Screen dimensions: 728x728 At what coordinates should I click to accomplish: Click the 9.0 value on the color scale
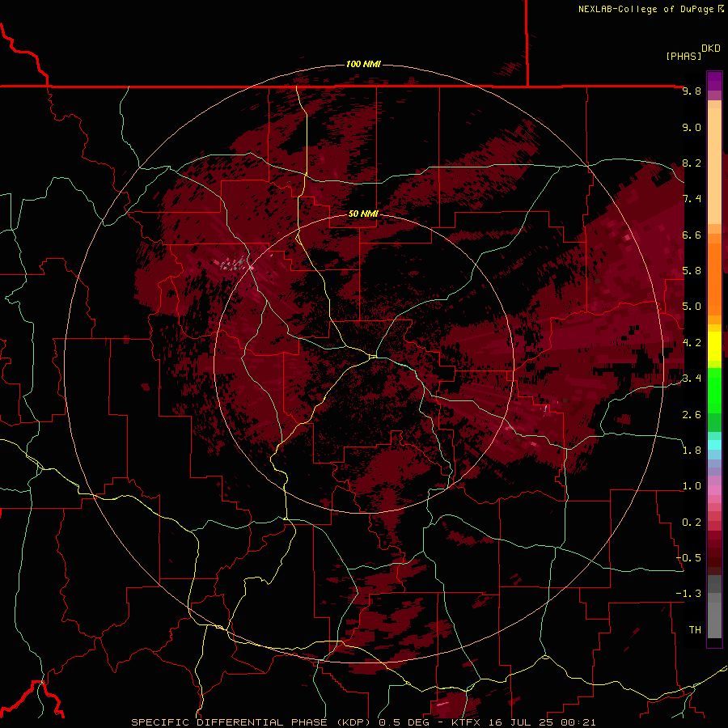tap(692, 127)
